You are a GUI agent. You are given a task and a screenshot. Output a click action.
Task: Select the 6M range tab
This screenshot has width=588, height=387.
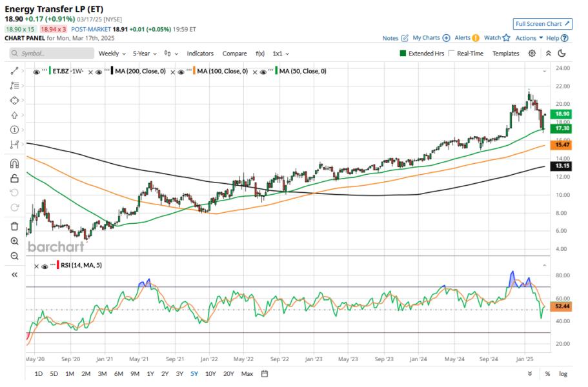pyautogui.click(x=119, y=373)
